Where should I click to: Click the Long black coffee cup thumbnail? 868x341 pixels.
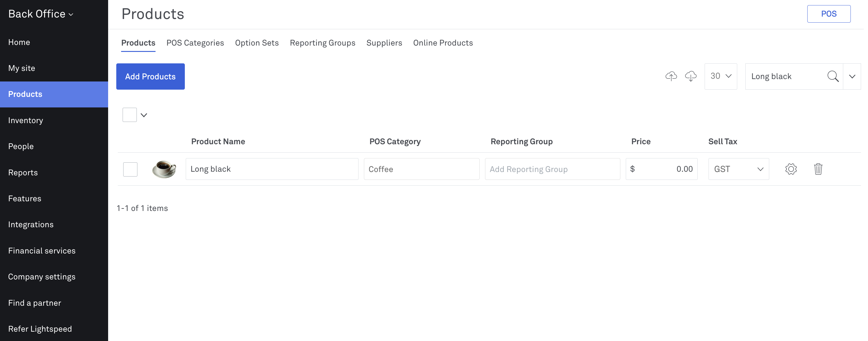tap(164, 169)
